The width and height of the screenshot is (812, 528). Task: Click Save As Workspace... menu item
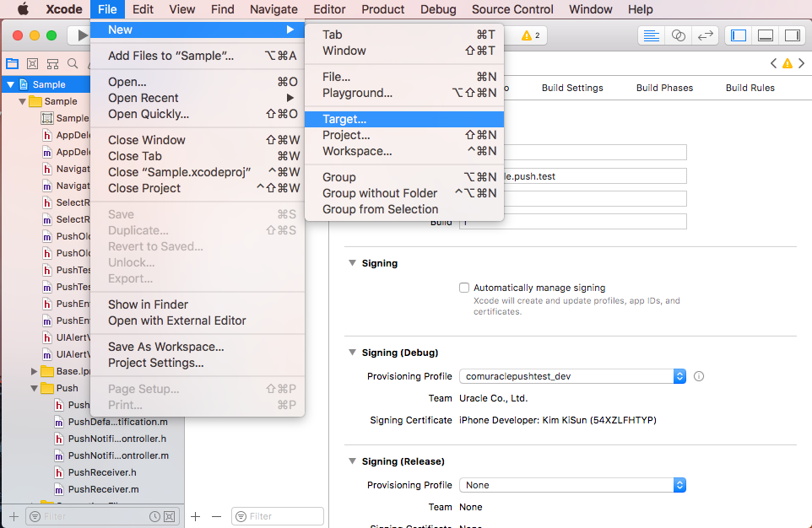tap(198, 347)
